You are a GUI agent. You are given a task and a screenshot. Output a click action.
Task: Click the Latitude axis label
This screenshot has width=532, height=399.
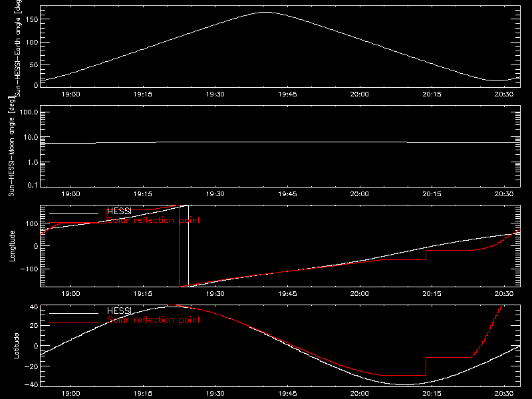click(16, 346)
